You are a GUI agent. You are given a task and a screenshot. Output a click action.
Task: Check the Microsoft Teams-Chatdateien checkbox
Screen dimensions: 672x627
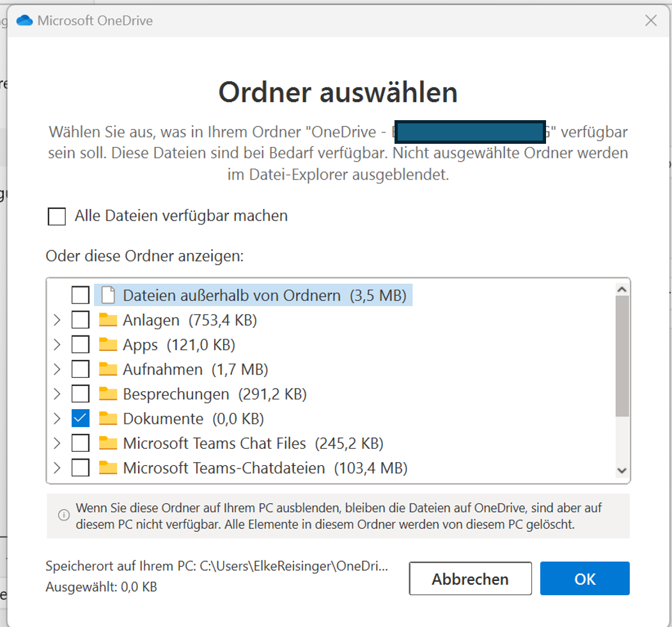(x=80, y=467)
